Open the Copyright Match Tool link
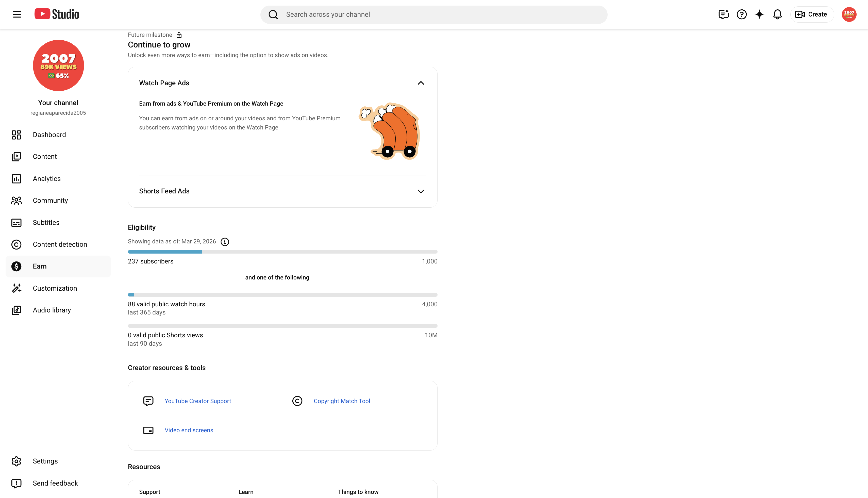Image resolution: width=868 pixels, height=498 pixels. click(x=342, y=401)
